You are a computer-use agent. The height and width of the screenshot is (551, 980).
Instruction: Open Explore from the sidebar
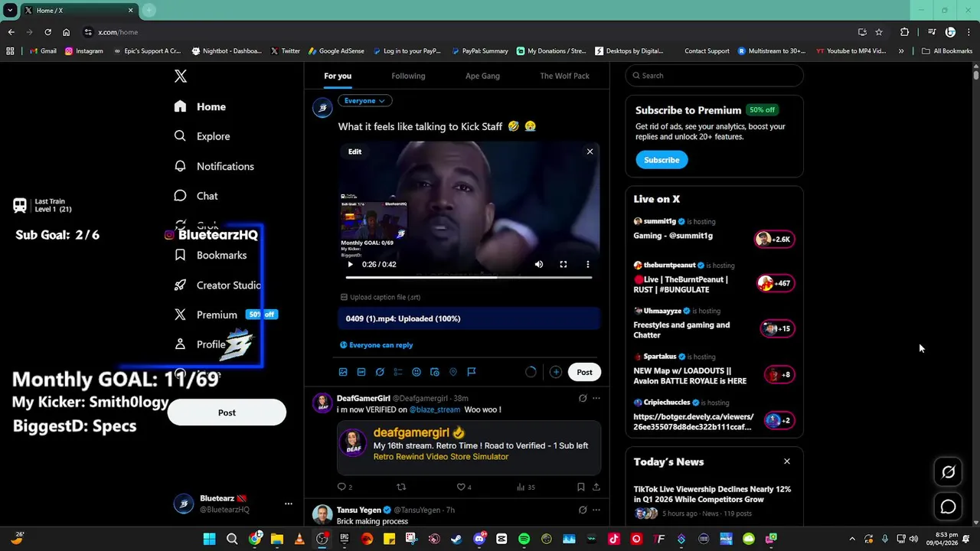(202, 136)
